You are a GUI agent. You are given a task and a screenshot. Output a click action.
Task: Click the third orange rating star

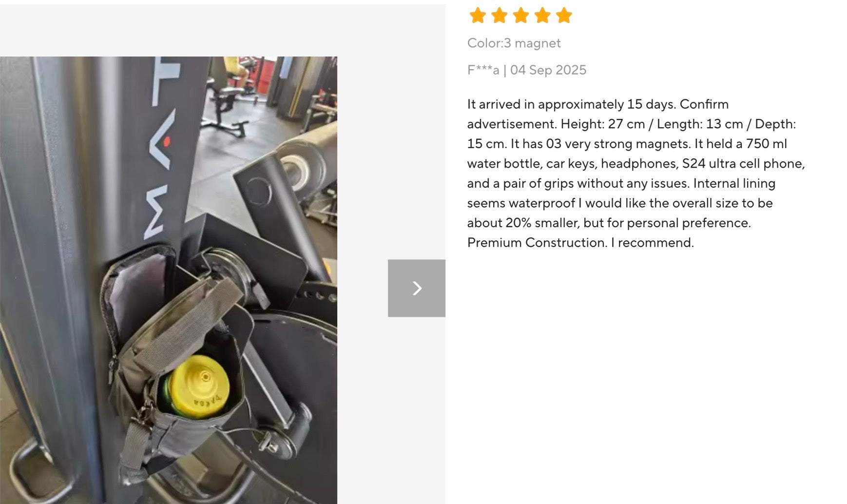pyautogui.click(x=520, y=15)
